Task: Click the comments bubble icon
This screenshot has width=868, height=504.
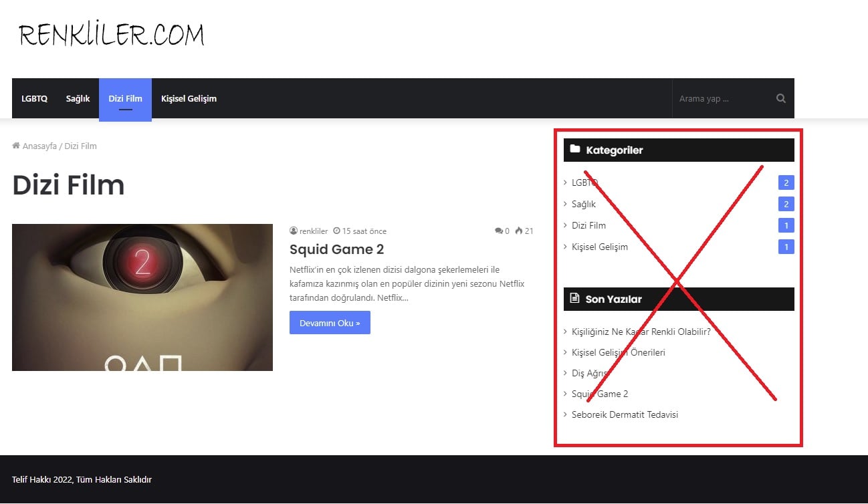Action: point(499,231)
